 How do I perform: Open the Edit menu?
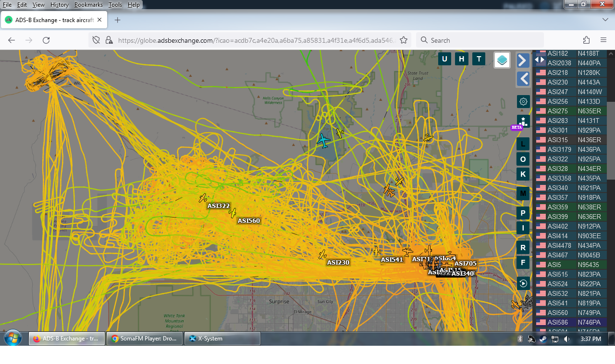pos(22,4)
